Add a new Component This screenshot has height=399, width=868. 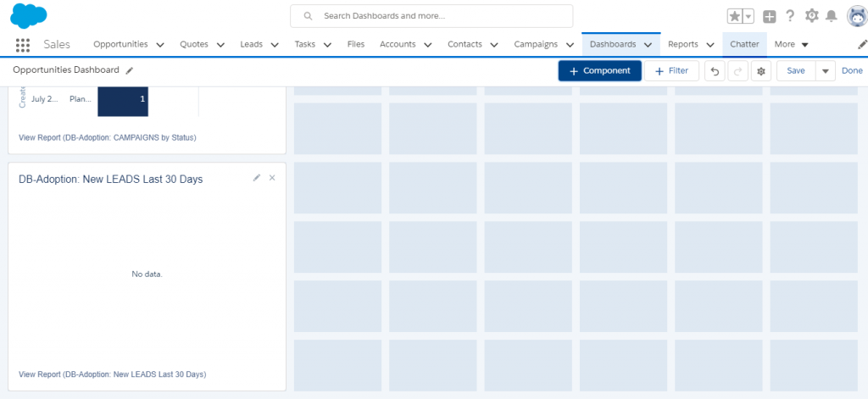600,71
